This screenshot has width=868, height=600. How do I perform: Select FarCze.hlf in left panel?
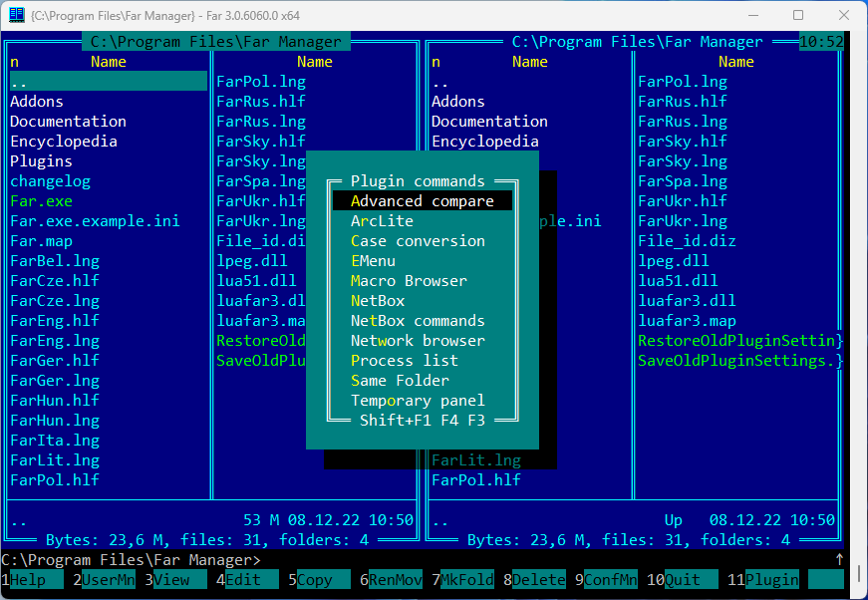click(55, 281)
